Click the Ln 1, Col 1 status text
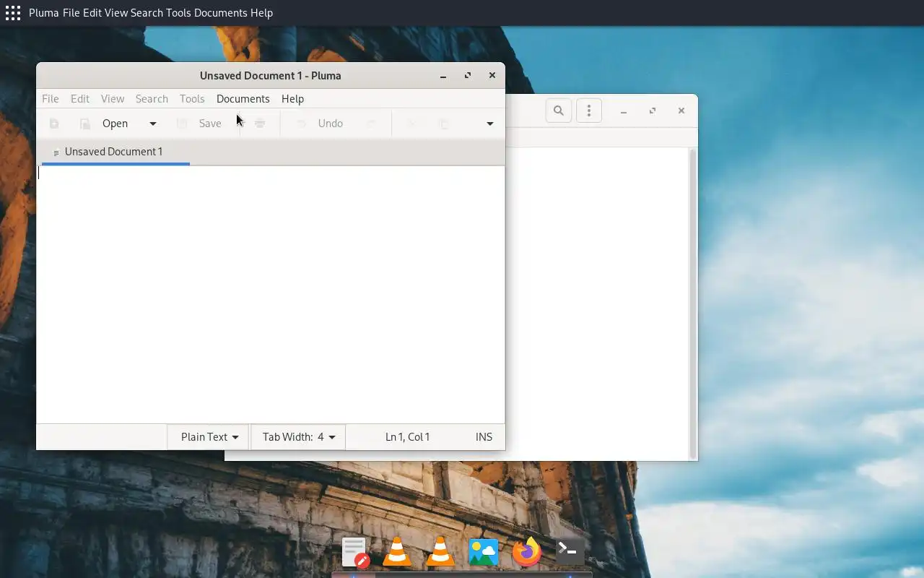 pos(407,437)
